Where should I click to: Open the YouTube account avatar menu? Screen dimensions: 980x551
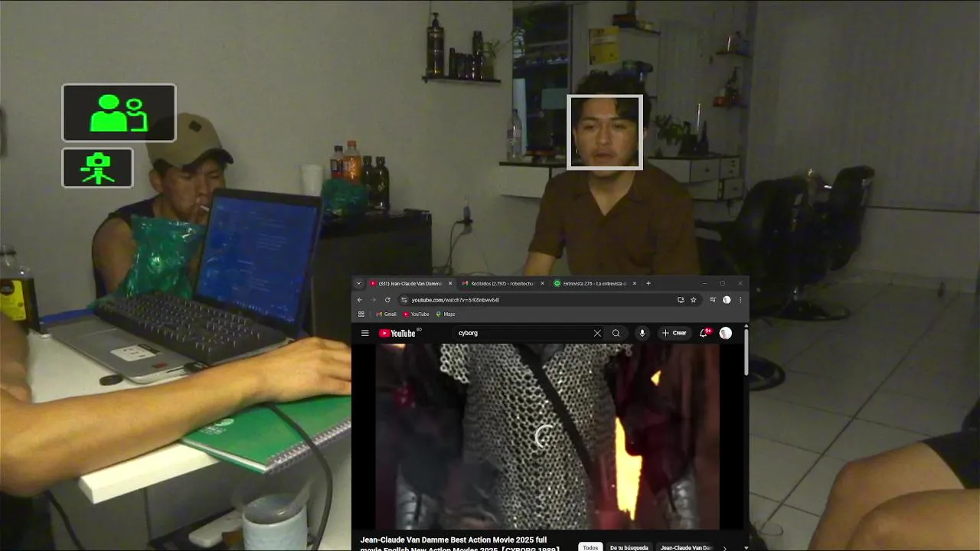pyautogui.click(x=726, y=333)
